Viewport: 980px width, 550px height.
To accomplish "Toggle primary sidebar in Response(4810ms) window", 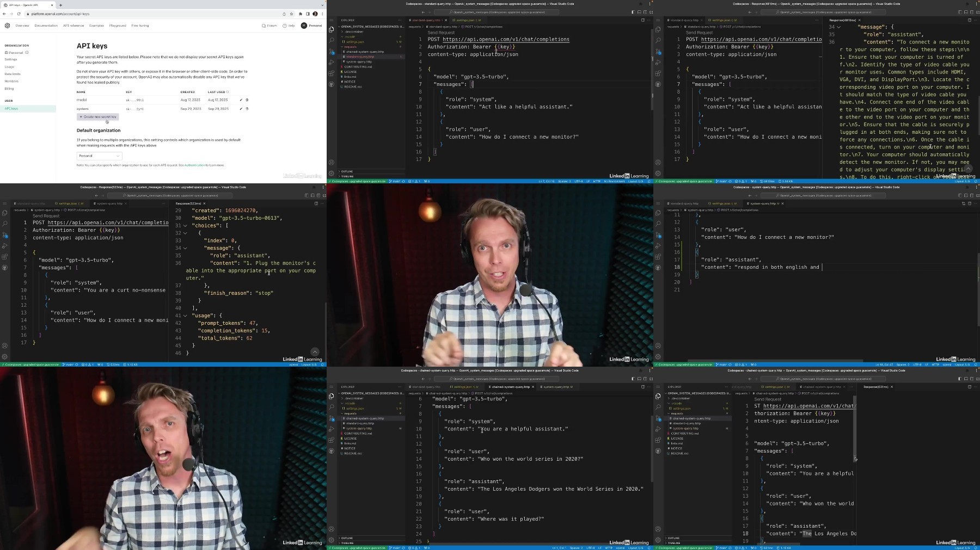I will pos(960,12).
